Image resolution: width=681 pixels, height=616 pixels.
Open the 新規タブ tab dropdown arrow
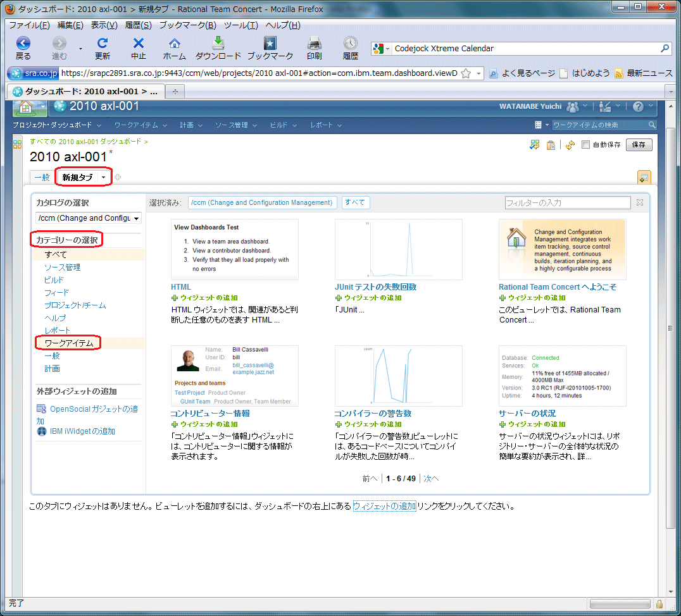[103, 178]
